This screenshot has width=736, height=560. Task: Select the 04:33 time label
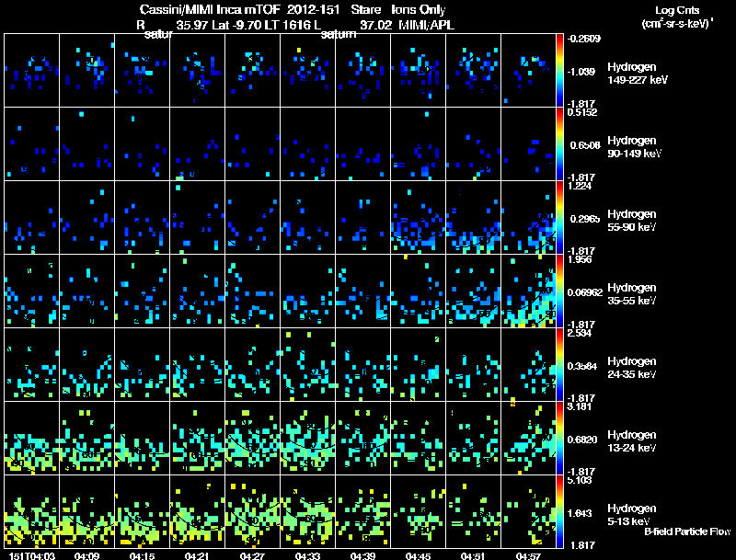coord(308,556)
